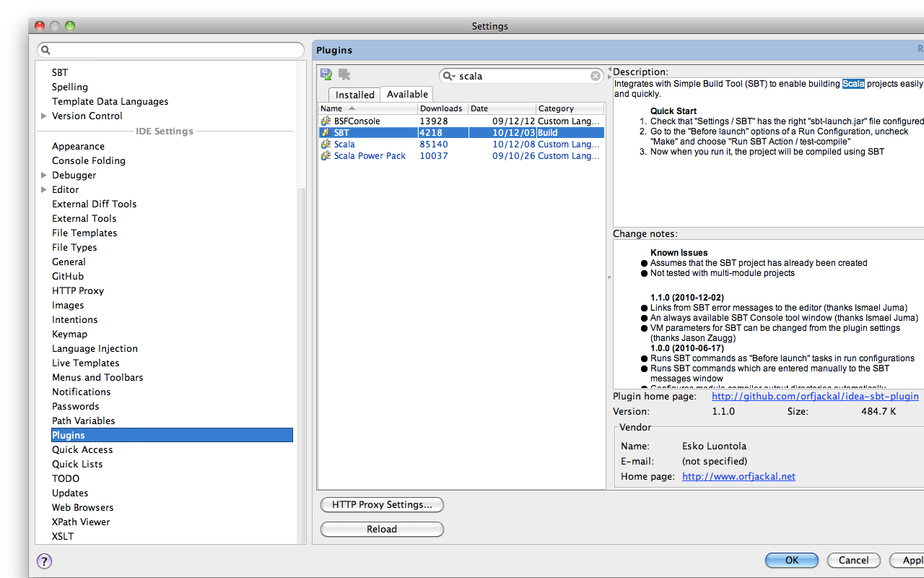The height and width of the screenshot is (578, 924).
Task: Select the Plugins item in the settings tree
Action: tap(172, 435)
